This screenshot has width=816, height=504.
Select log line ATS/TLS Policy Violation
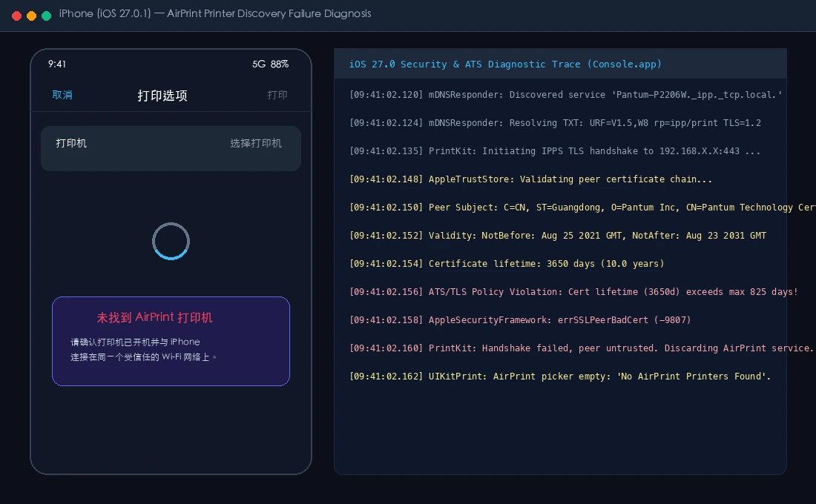(573, 291)
